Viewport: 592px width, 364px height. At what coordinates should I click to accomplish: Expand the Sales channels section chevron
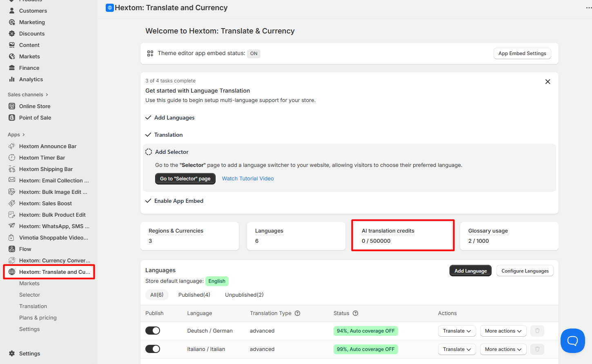[x=47, y=95]
